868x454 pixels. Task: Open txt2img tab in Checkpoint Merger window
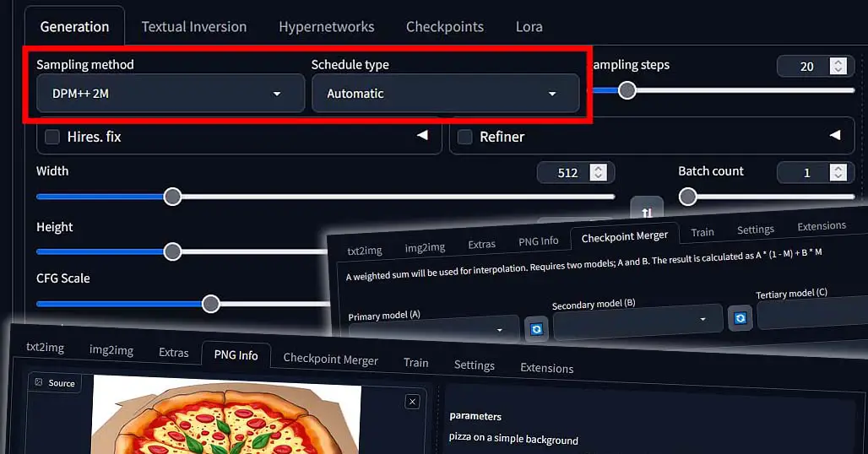point(364,251)
